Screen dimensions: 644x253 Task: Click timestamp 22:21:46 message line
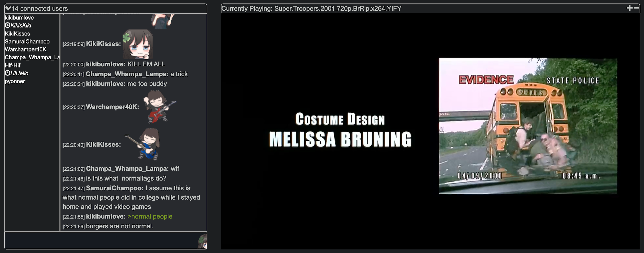point(115,178)
